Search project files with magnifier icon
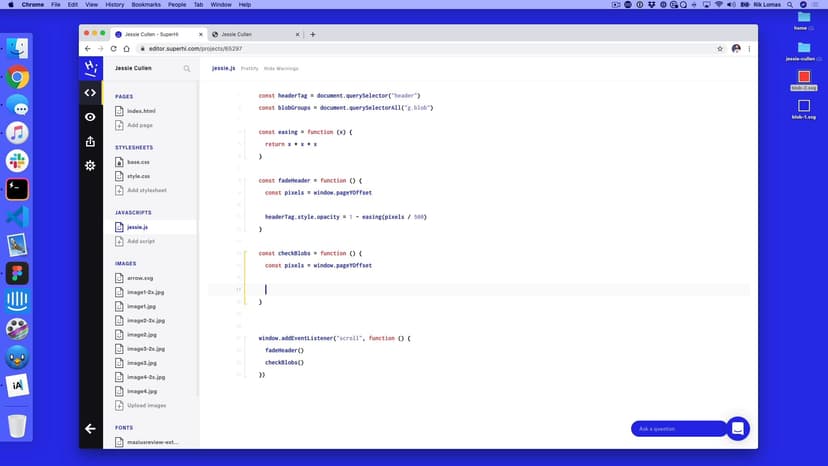 [186, 69]
